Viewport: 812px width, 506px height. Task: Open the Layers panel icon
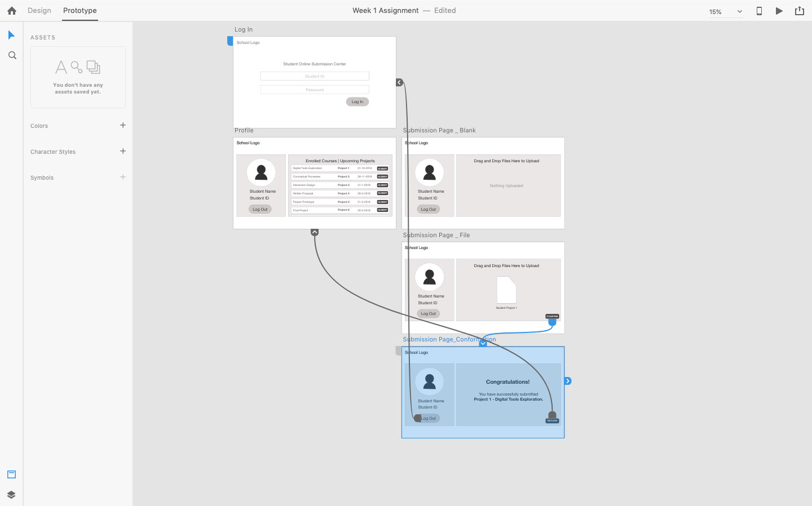pos(11,495)
